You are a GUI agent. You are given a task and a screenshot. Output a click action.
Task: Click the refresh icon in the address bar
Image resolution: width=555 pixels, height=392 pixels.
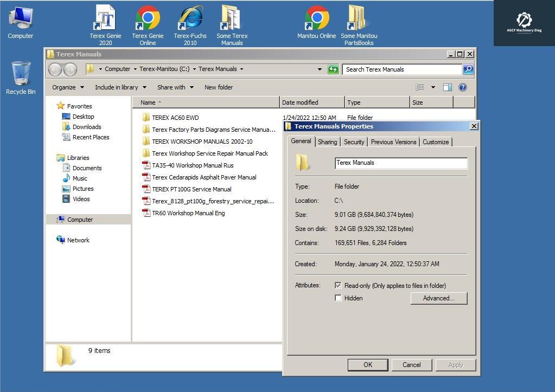pyautogui.click(x=333, y=69)
